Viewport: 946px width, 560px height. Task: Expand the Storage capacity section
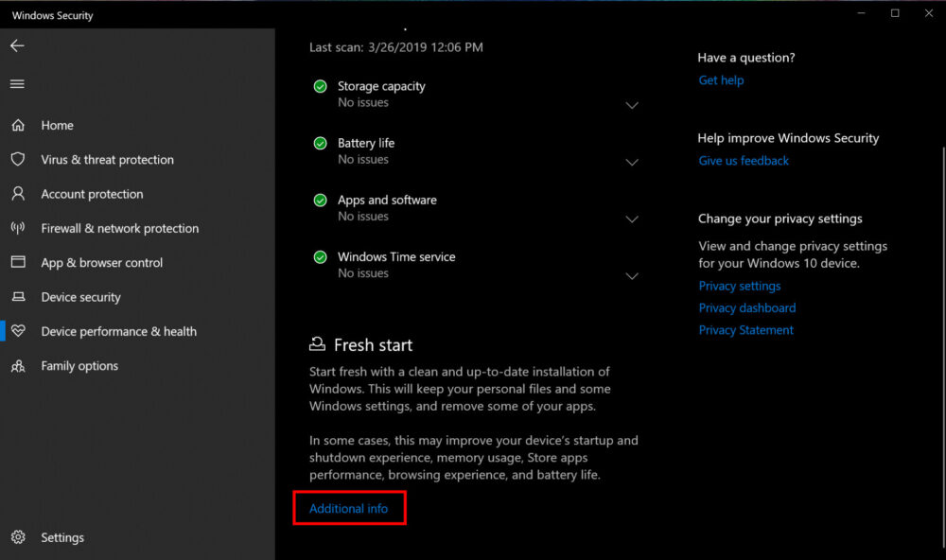coord(632,105)
